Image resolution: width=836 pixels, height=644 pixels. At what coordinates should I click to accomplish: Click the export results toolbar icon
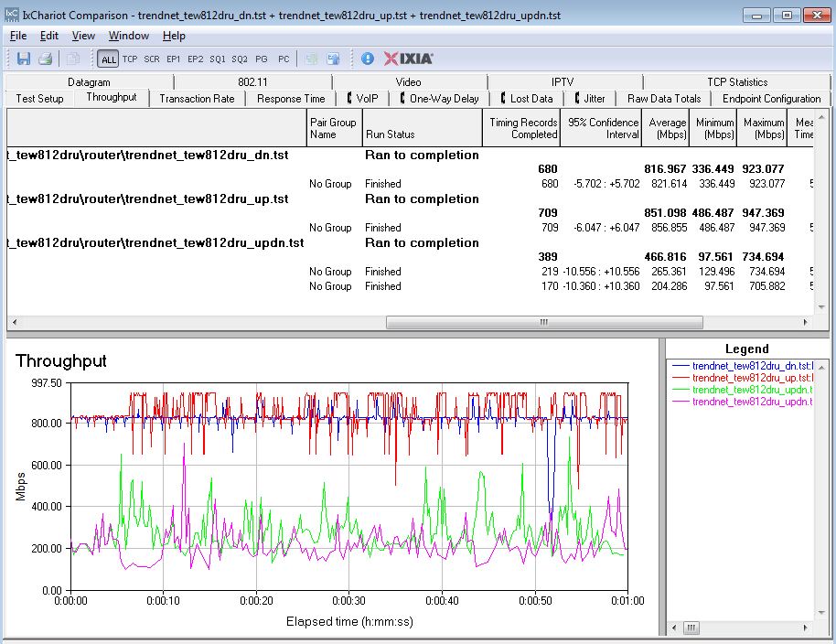[333, 59]
